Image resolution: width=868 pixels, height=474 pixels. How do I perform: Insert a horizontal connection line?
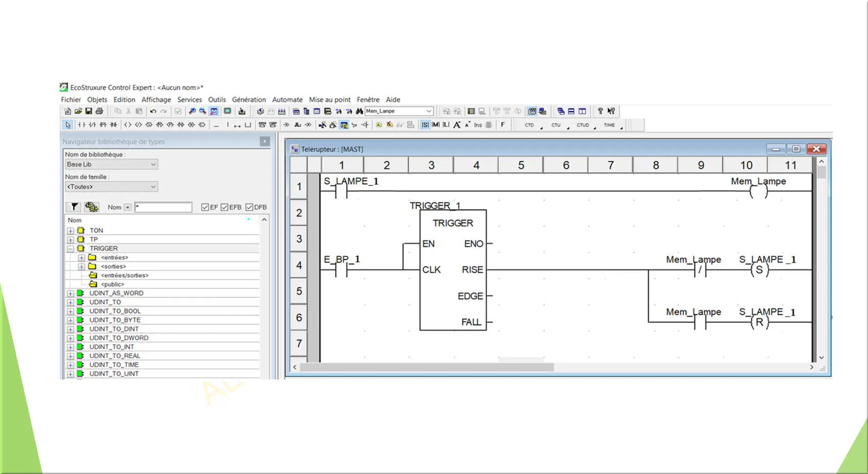tap(216, 125)
